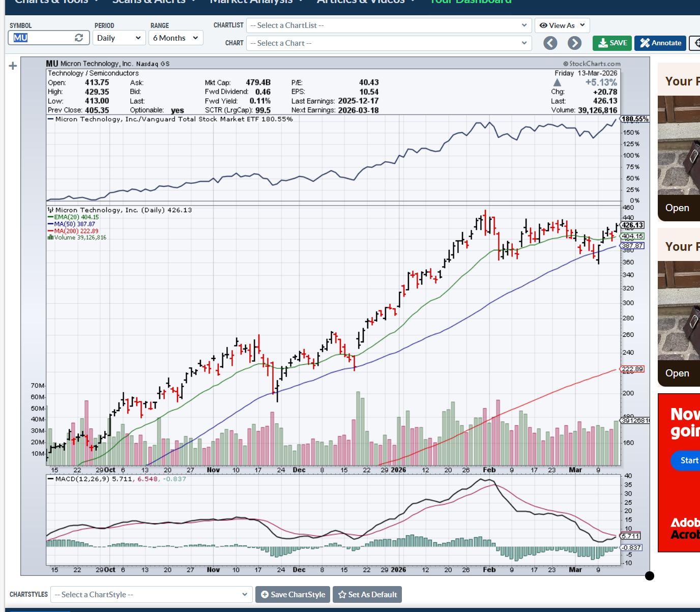
Task: Click the MA(200) 222.89 legend entry
Action: (73, 231)
